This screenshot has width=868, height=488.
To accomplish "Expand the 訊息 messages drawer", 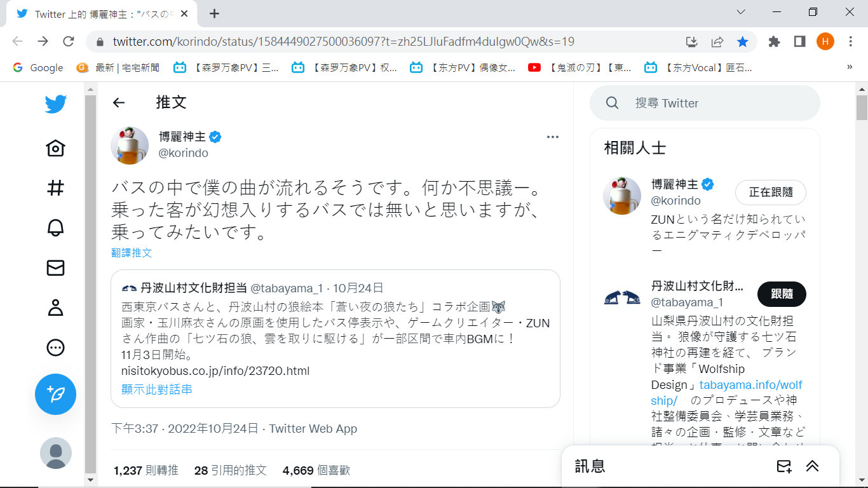I will pos(812,466).
